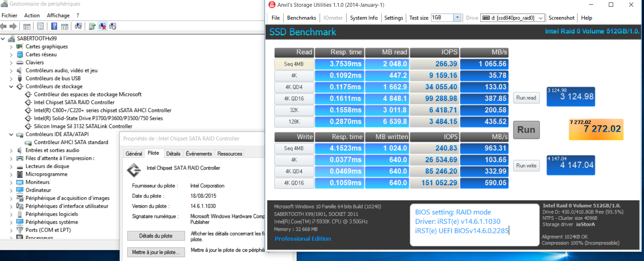The image size is (644, 261).
Task: Collapse the Contrôleurs de stockage node
Action: (x=11, y=86)
